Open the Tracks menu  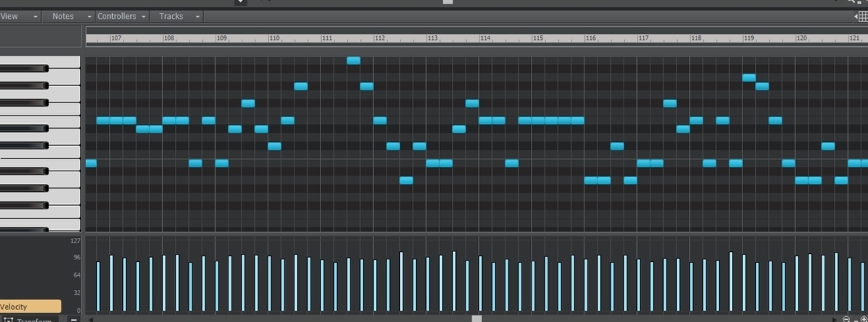coord(171,16)
